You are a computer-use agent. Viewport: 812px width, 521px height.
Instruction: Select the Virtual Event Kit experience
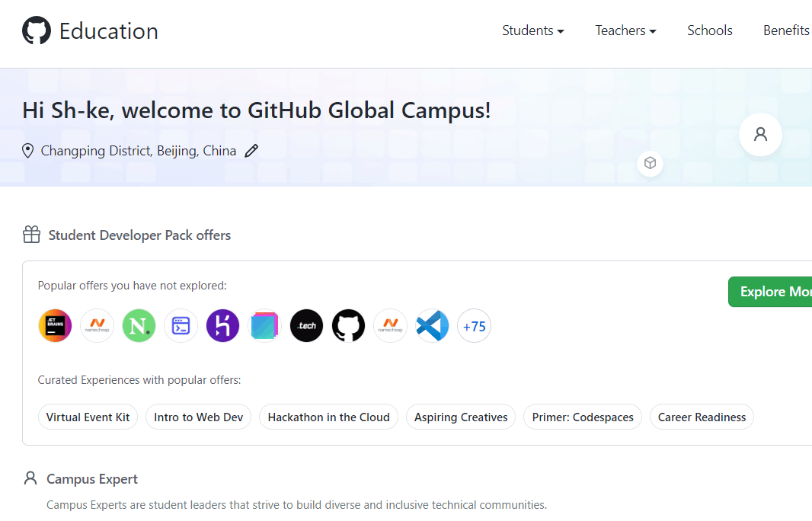[88, 417]
